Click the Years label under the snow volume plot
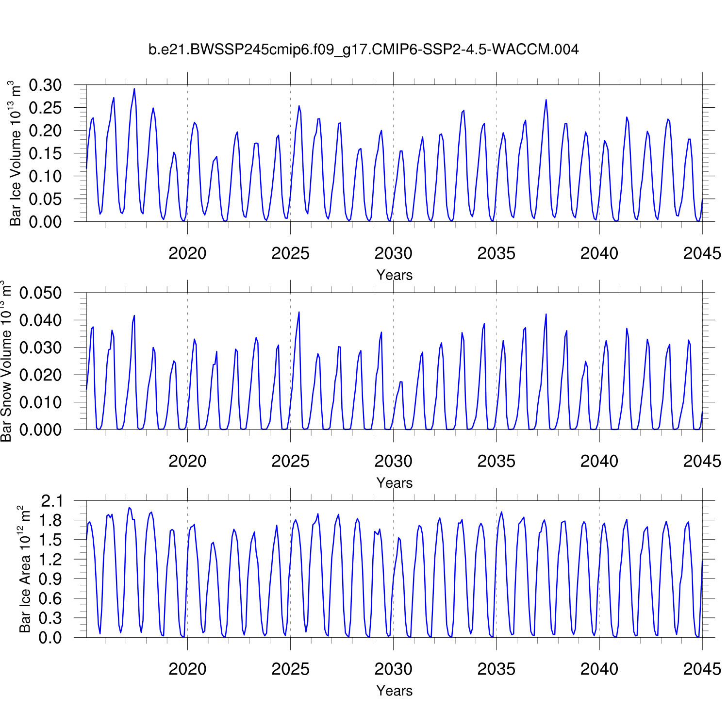Image resolution: width=728 pixels, height=728 pixels. [x=394, y=483]
